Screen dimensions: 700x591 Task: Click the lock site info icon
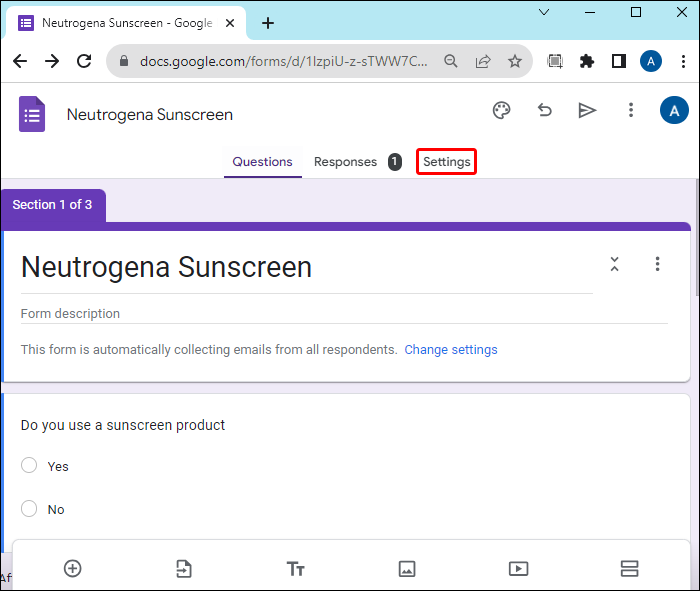(x=124, y=61)
